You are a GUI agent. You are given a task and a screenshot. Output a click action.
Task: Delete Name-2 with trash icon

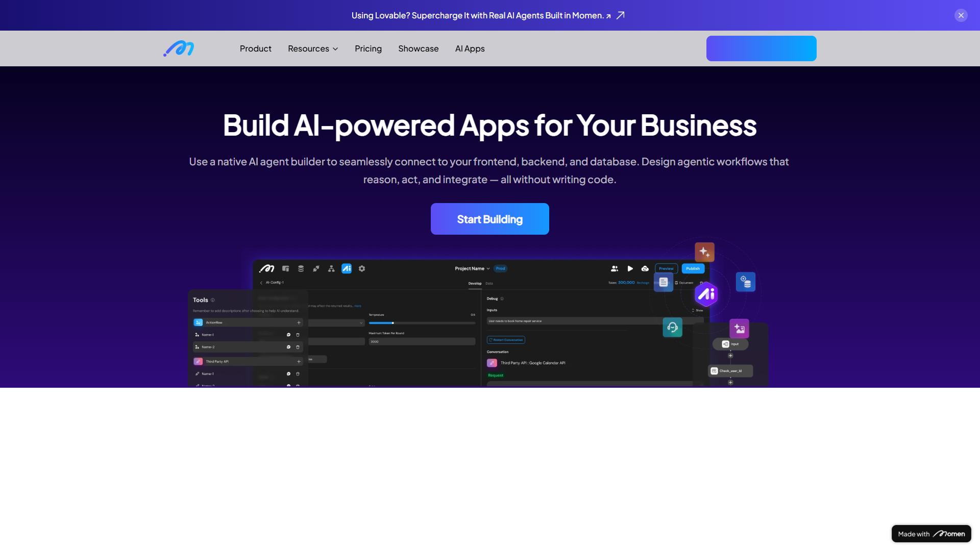[298, 347]
